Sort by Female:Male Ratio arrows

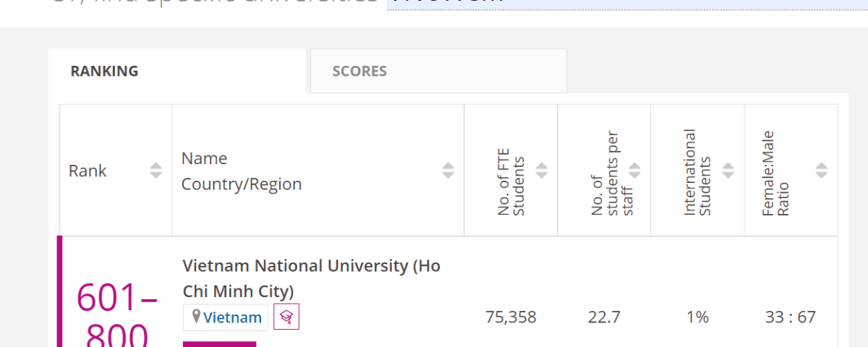(821, 171)
